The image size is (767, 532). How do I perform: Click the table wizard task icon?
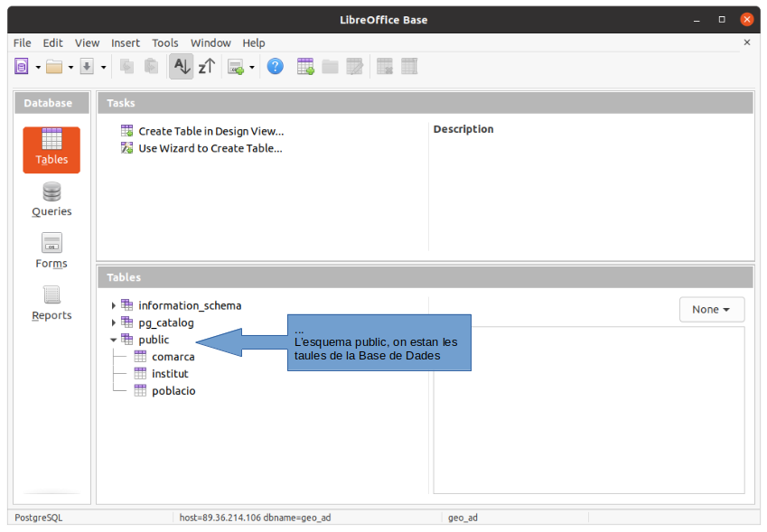coord(126,147)
